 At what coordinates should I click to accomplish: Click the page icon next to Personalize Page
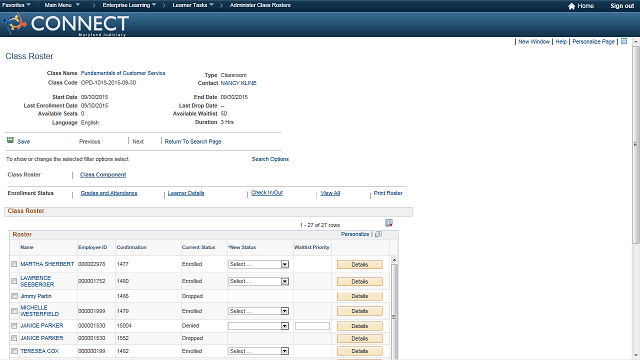click(x=624, y=41)
